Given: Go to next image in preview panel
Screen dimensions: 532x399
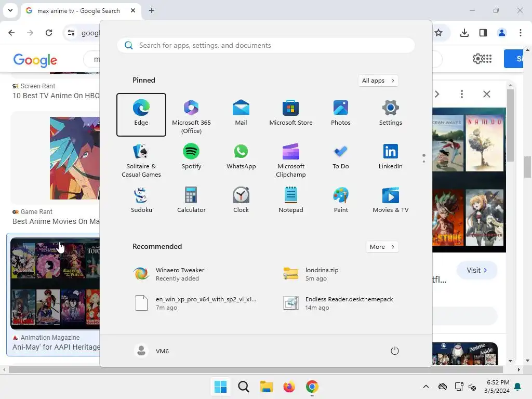Looking at the screenshot, I should click(x=437, y=94).
